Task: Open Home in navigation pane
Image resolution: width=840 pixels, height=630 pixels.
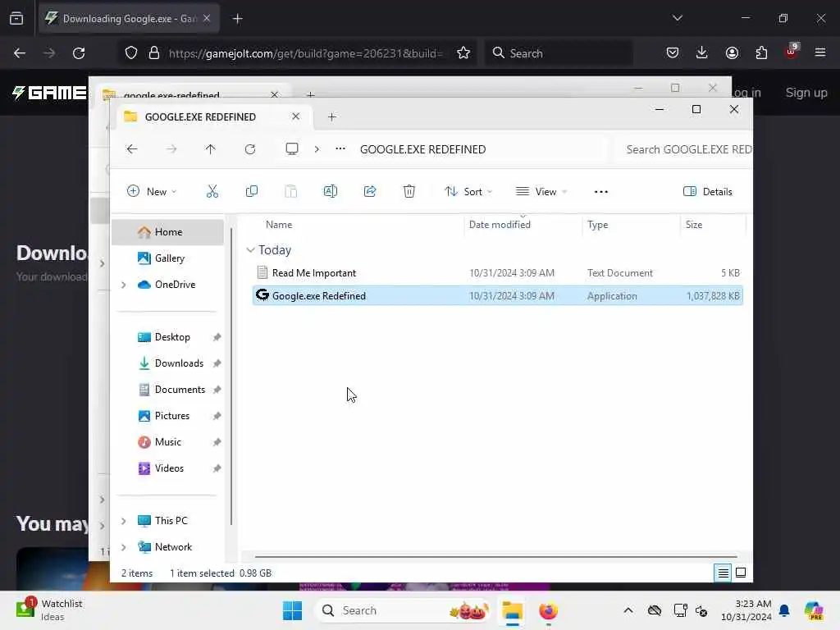Action: point(167,232)
